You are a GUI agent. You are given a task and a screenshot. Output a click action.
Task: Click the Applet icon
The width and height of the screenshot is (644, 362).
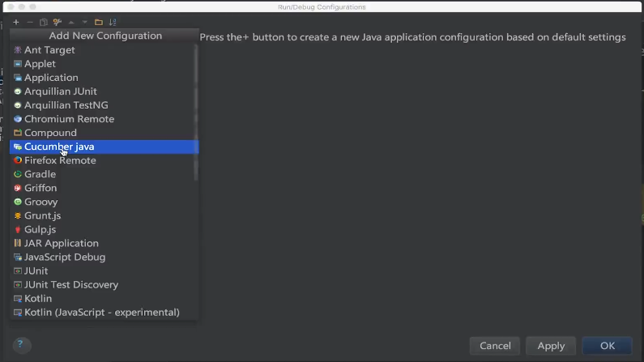point(18,64)
